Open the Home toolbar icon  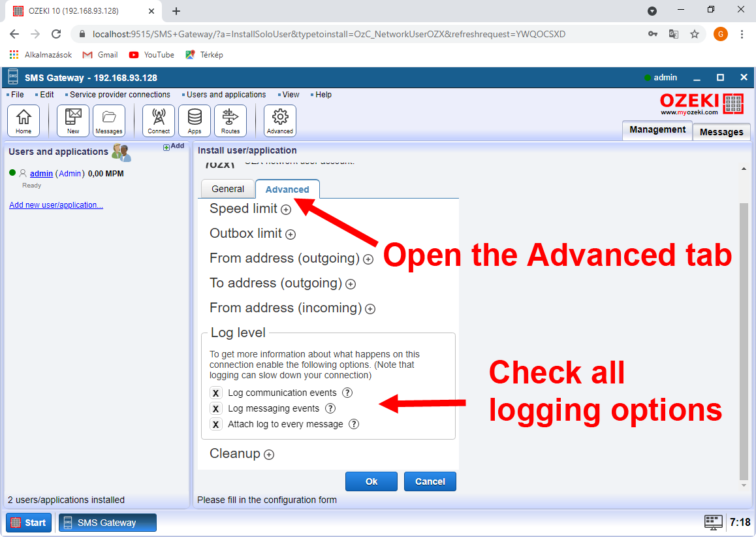point(24,121)
